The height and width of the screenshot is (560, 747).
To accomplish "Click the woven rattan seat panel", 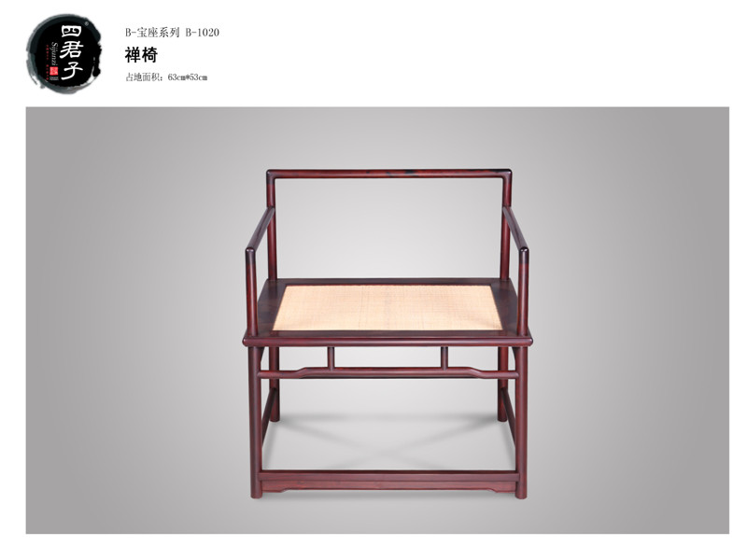I will 388,307.
